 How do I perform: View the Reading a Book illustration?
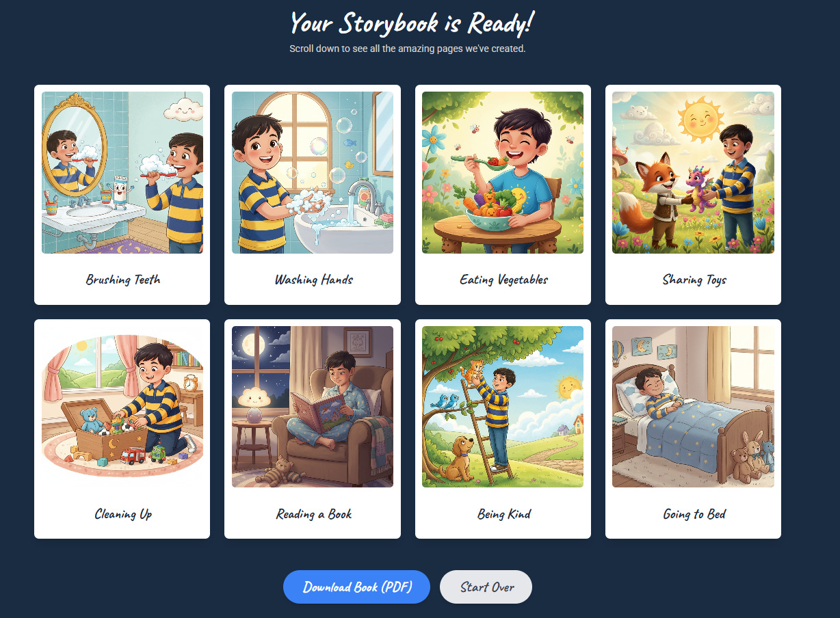(x=313, y=407)
